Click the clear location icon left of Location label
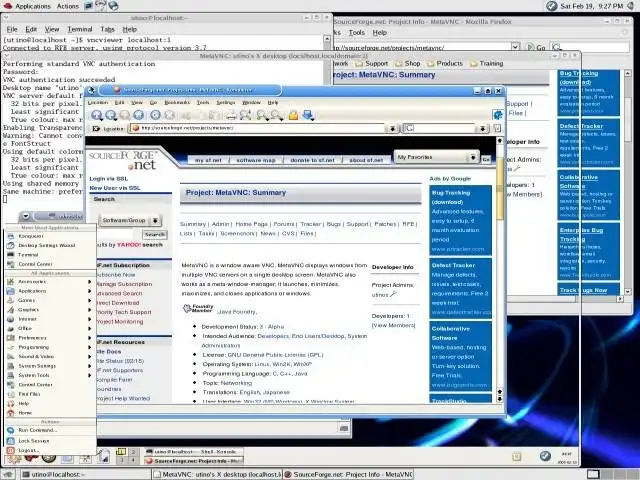 pyautogui.click(x=96, y=129)
